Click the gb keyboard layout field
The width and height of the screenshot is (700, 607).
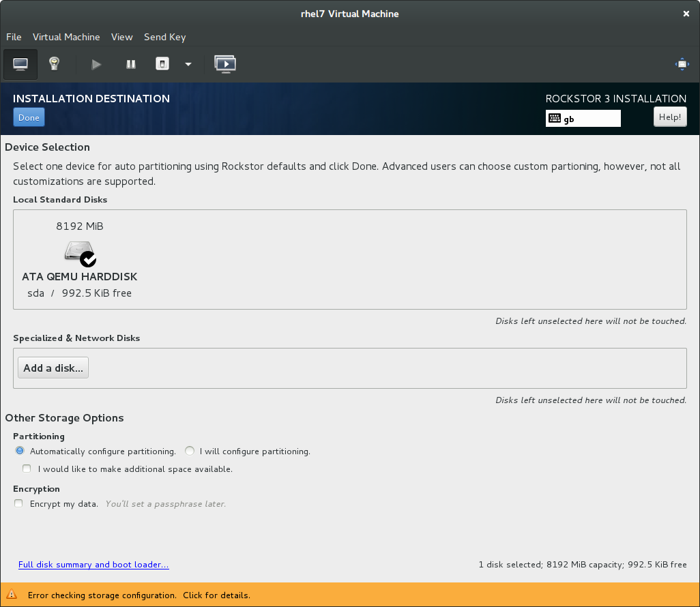583,119
